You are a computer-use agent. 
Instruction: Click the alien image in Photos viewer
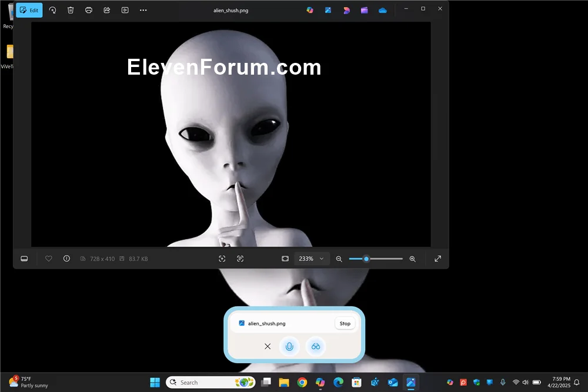(x=230, y=134)
